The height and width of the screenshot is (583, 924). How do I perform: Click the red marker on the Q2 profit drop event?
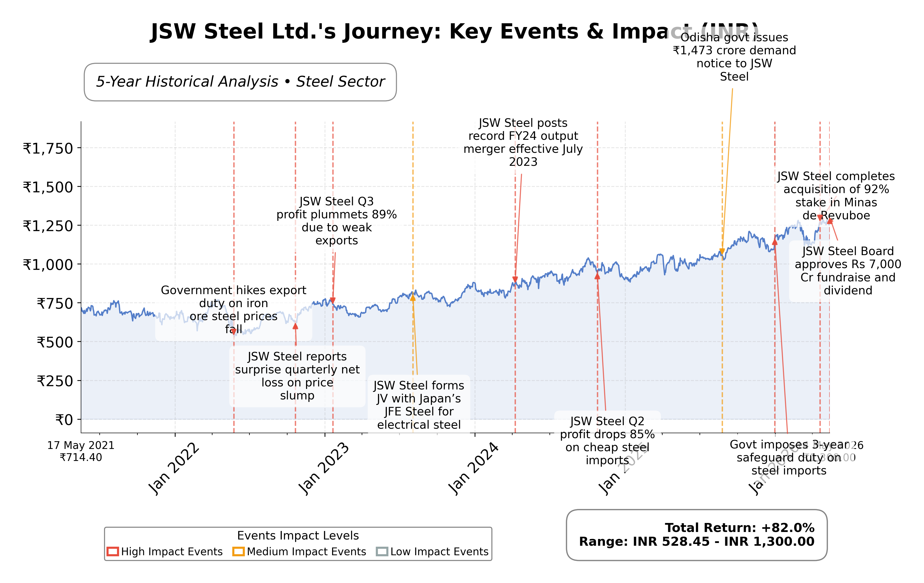point(597,276)
